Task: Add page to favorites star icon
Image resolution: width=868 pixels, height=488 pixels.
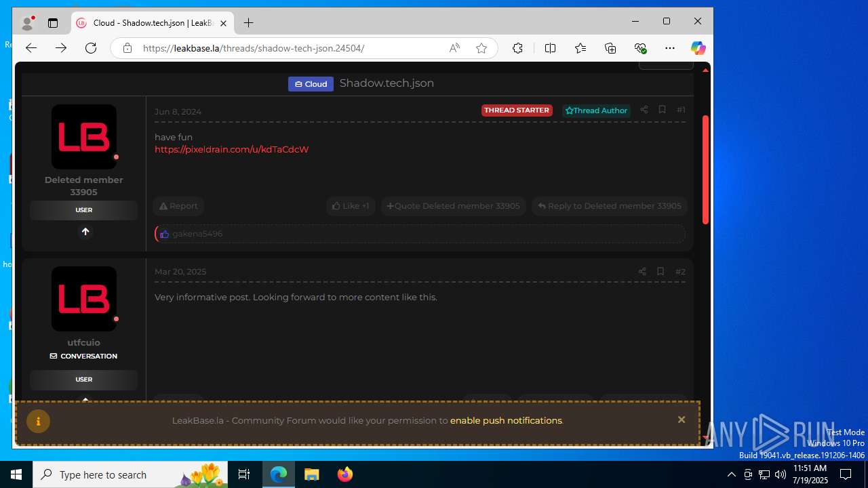Action: click(481, 48)
